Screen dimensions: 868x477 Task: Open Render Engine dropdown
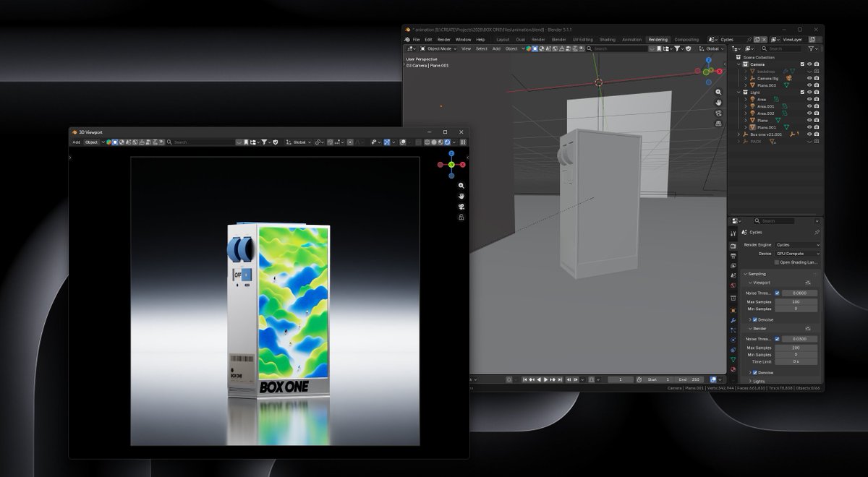coord(799,245)
